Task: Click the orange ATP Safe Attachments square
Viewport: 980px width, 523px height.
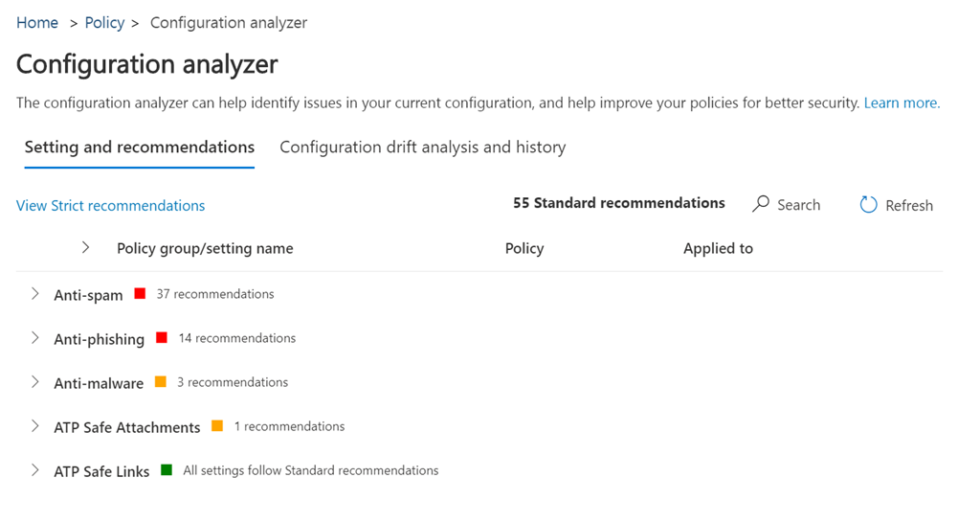Action: (217, 426)
